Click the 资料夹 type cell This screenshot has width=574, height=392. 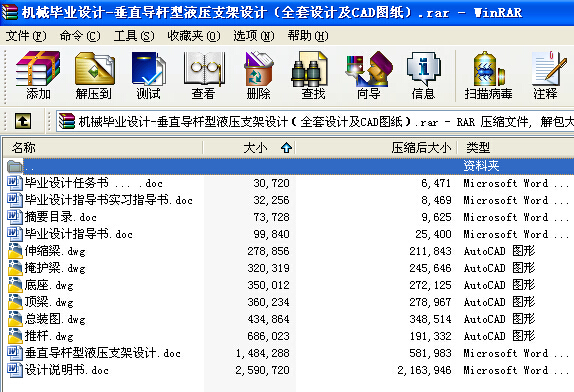(x=481, y=166)
